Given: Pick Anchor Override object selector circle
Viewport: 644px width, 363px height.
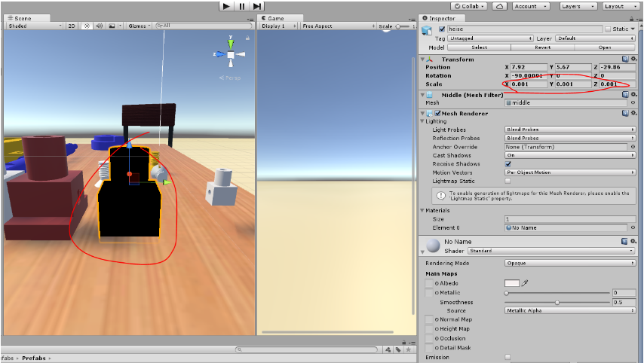Looking at the screenshot, I should (x=633, y=147).
